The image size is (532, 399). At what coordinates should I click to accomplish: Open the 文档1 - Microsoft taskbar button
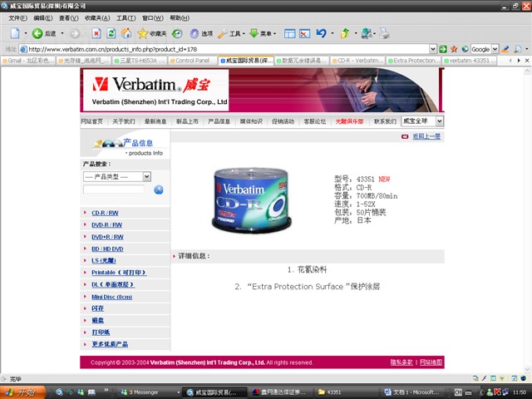click(x=412, y=392)
